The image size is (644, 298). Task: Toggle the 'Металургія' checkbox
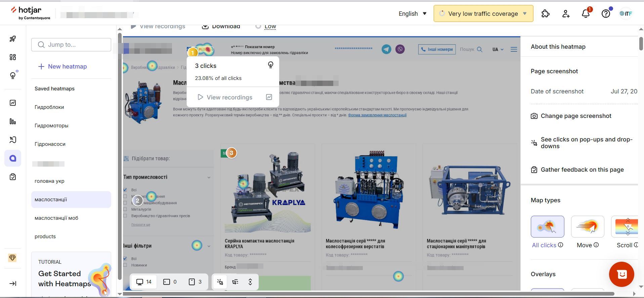[x=125, y=209]
